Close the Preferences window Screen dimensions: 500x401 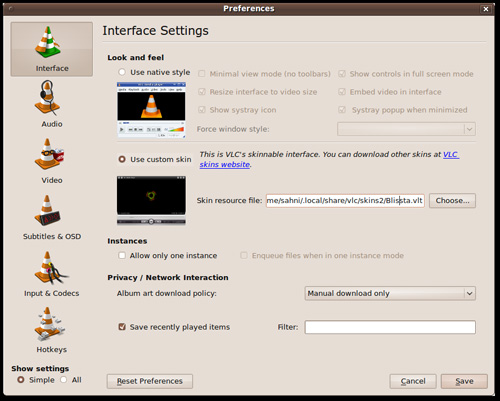pos(486,9)
